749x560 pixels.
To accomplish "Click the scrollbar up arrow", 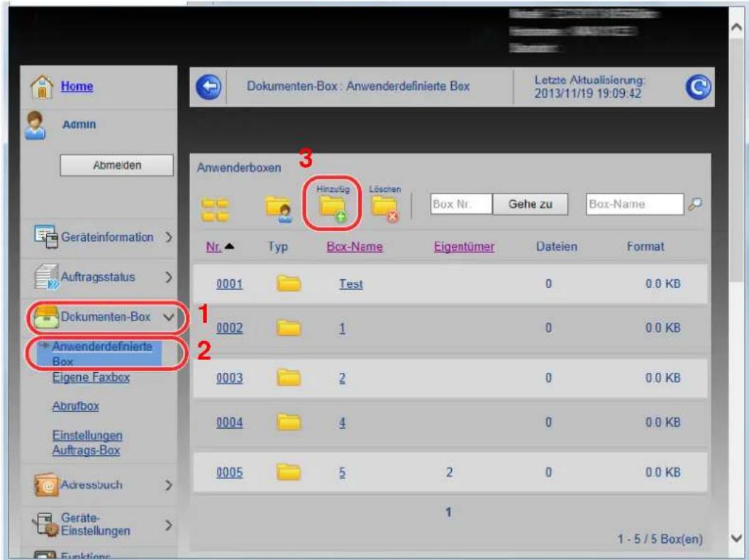I will [736, 27].
